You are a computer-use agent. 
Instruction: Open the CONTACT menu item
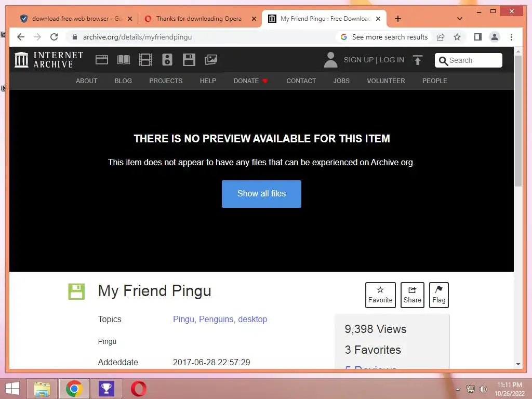(301, 81)
